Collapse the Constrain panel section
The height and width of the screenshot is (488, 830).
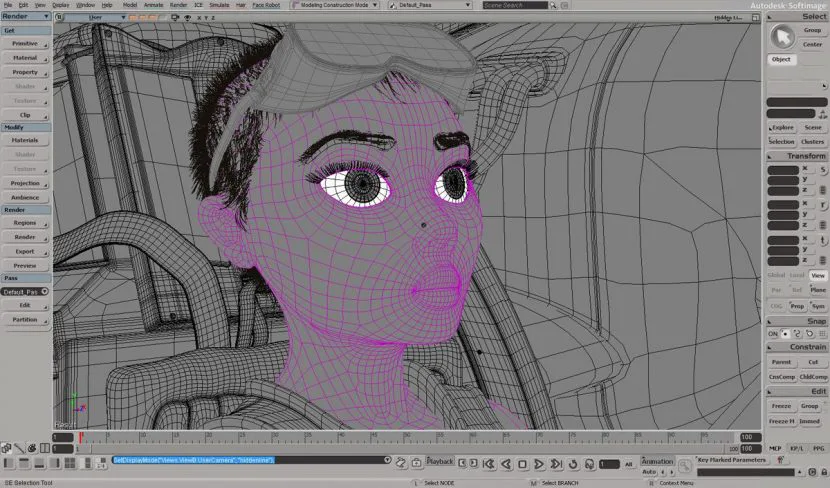click(x=770, y=347)
